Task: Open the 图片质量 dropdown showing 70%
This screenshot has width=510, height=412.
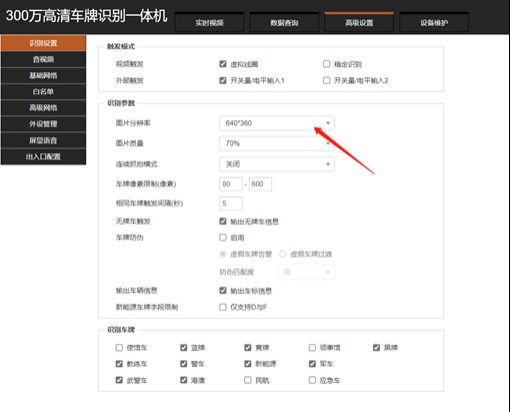Action: tap(277, 143)
